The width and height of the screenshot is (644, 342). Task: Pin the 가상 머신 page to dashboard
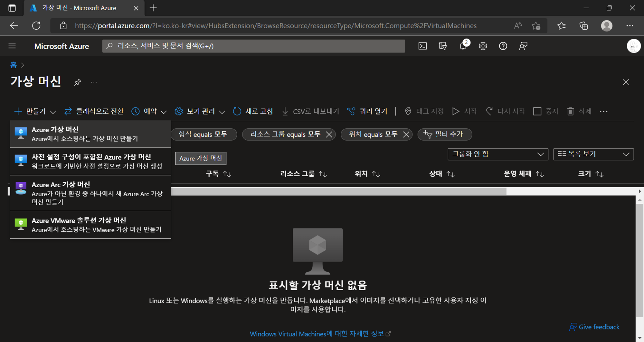[77, 82]
